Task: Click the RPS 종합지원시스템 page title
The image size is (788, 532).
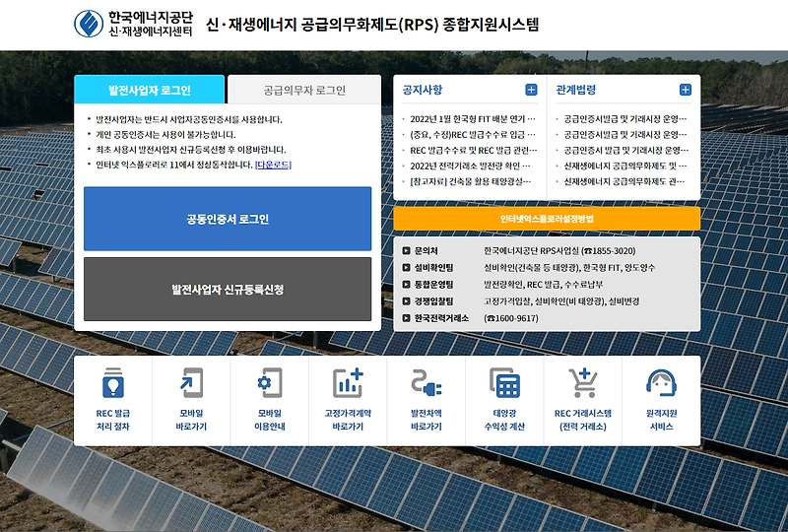Action: [x=372, y=24]
